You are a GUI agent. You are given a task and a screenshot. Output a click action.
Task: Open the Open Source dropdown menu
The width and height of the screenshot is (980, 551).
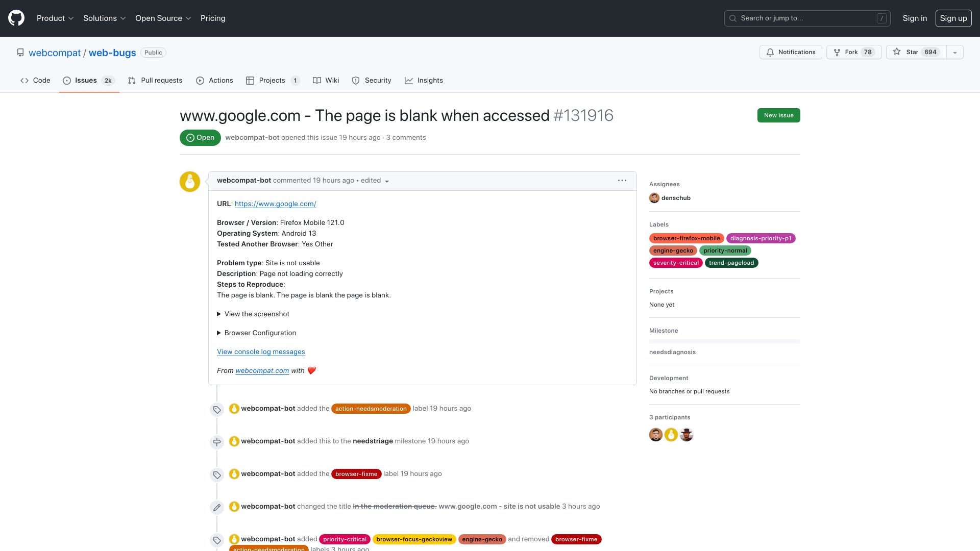click(x=163, y=18)
